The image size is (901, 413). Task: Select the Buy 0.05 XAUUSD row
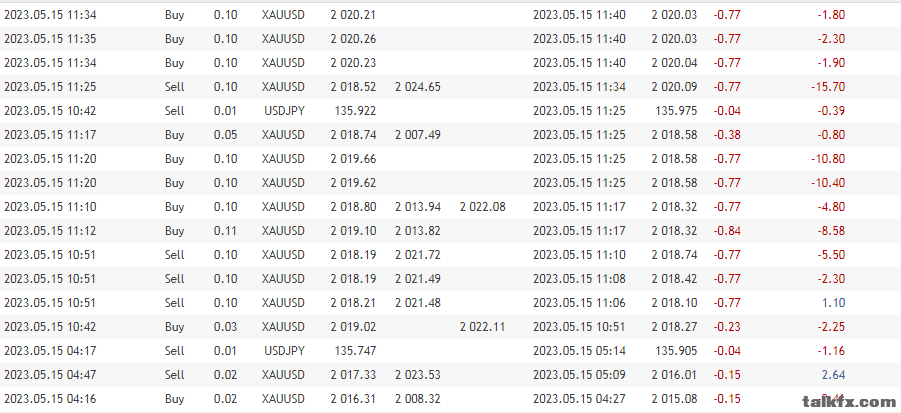coord(450,135)
